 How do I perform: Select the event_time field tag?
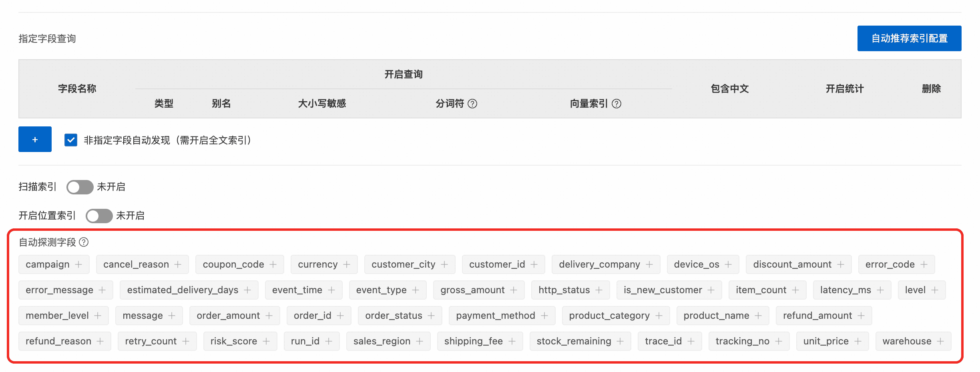coord(303,290)
